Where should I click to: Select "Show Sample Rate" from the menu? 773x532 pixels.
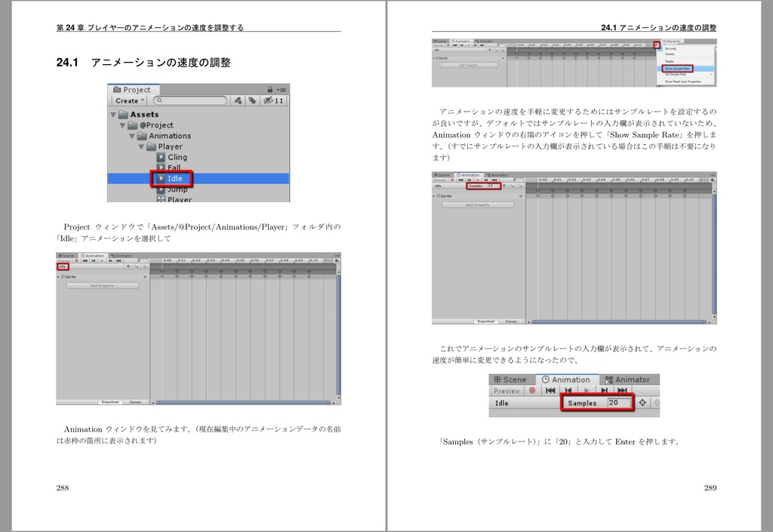coord(678,69)
